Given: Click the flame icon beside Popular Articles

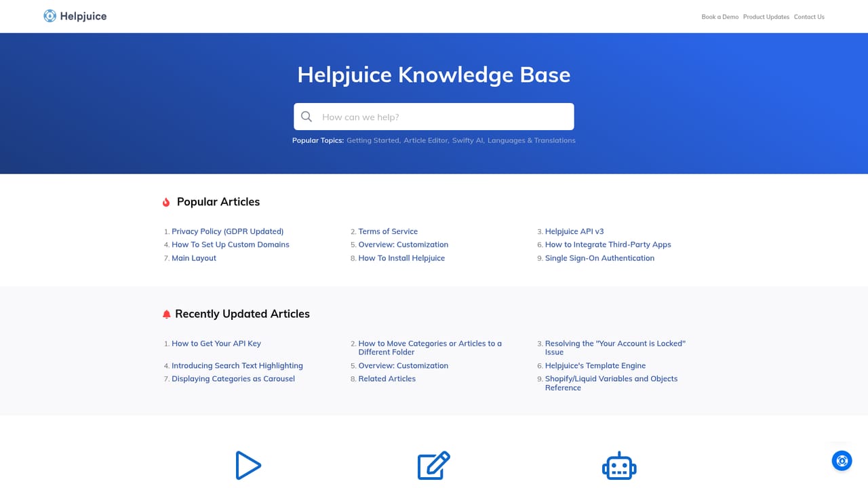Looking at the screenshot, I should click(166, 202).
